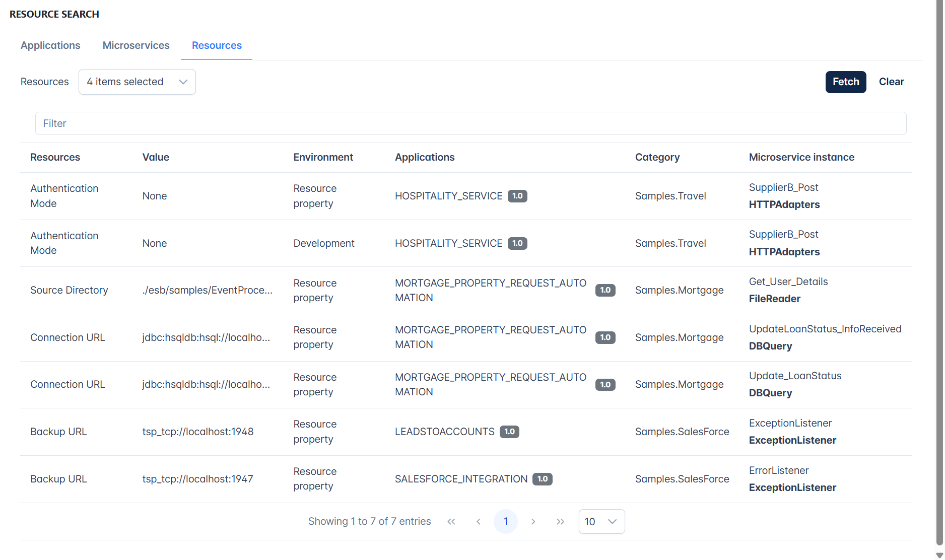This screenshot has width=945, height=560.
Task: Sort by the Category column header
Action: (657, 157)
